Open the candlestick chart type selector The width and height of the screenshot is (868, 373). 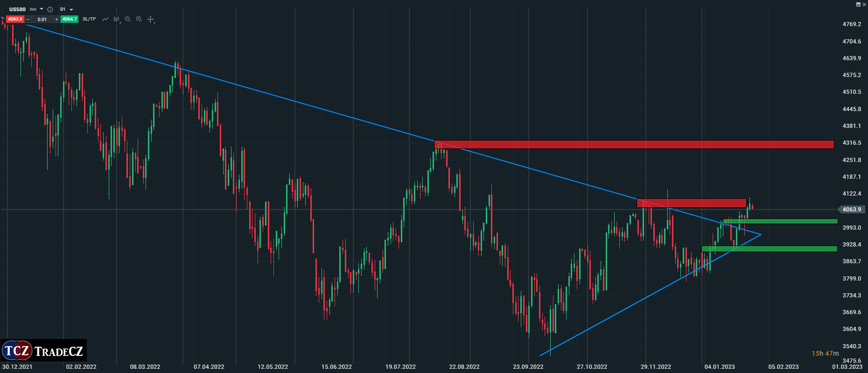point(117,19)
